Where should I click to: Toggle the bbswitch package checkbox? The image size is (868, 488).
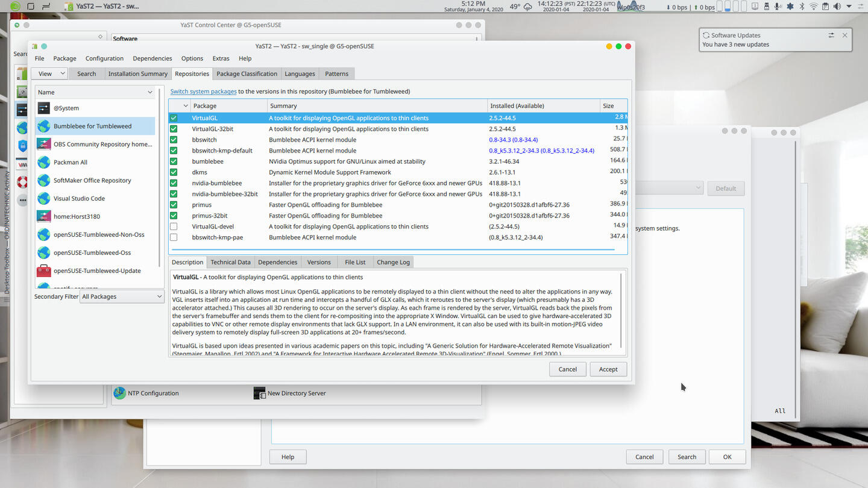pyautogui.click(x=174, y=140)
